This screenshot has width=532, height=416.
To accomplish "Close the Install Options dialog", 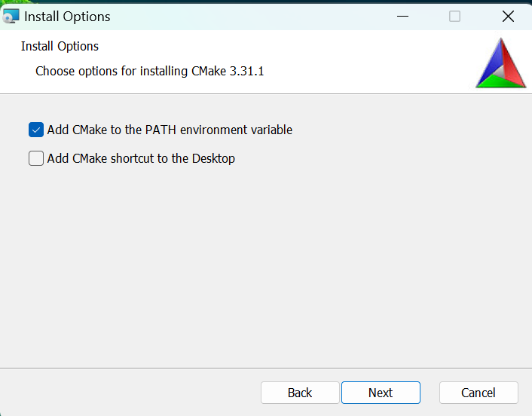I will tap(508, 16).
